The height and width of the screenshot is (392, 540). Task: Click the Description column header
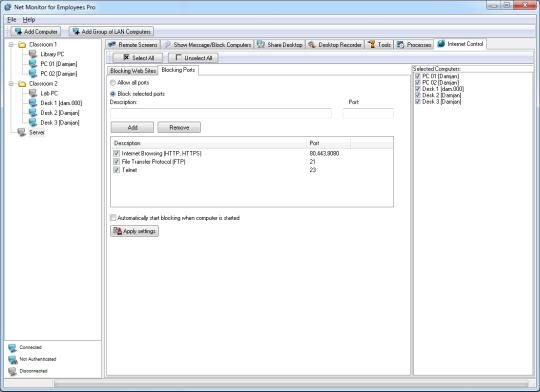(x=209, y=143)
